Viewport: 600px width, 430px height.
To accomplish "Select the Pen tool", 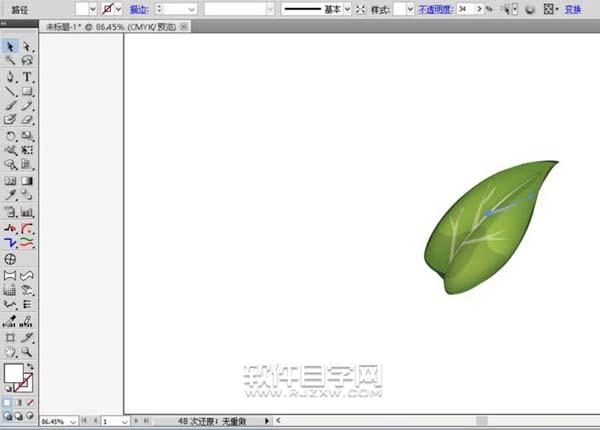I will pyautogui.click(x=10, y=77).
